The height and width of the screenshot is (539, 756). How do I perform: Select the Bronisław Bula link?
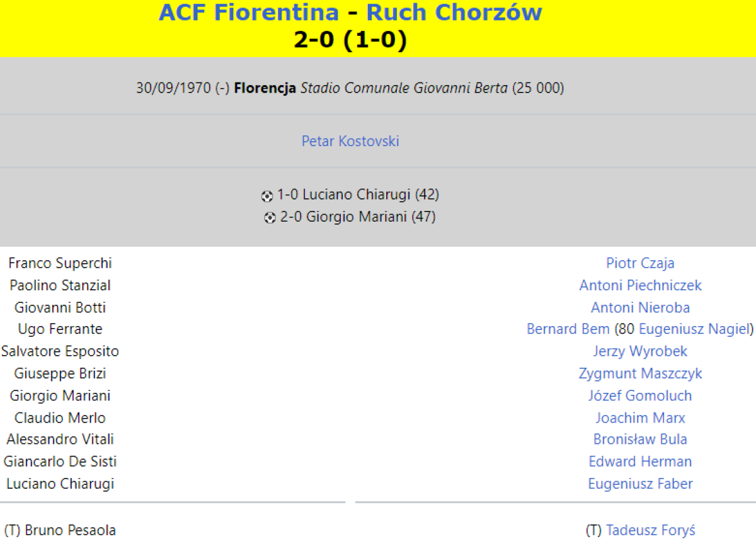[x=640, y=439]
